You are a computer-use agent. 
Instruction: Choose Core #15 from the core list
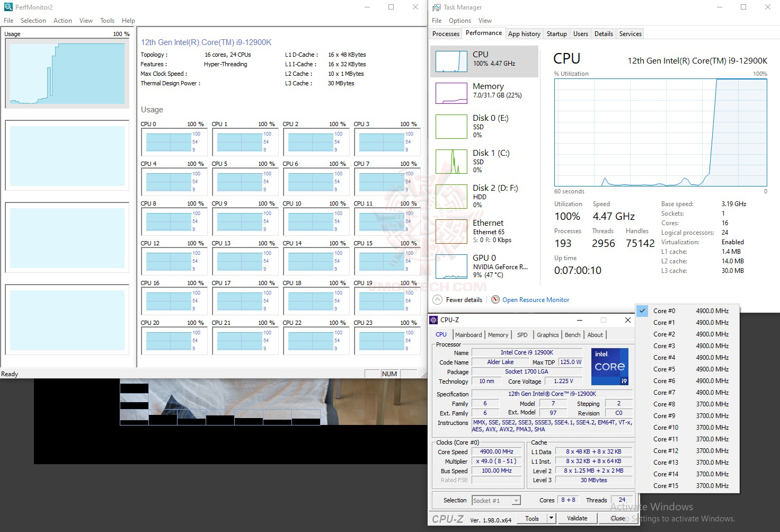point(687,486)
